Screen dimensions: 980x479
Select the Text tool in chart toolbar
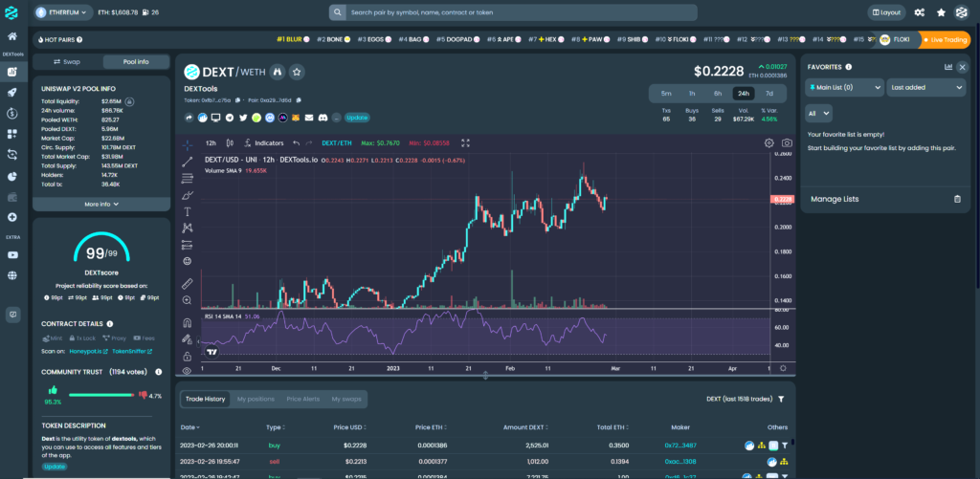(187, 211)
